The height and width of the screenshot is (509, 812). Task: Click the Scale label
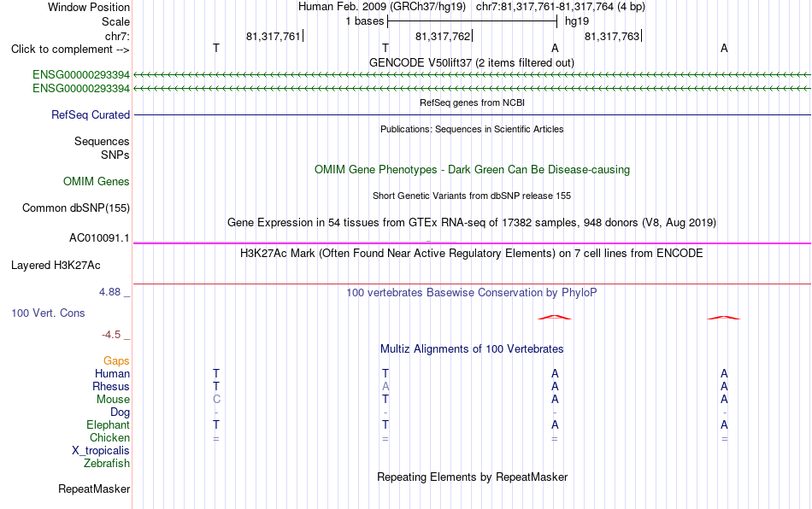coord(115,21)
